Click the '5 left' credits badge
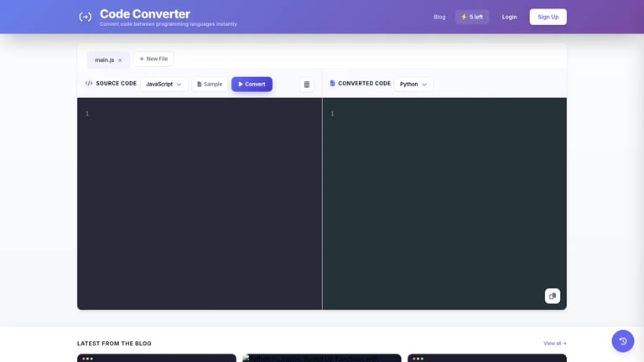The height and width of the screenshot is (362, 644). [472, 17]
